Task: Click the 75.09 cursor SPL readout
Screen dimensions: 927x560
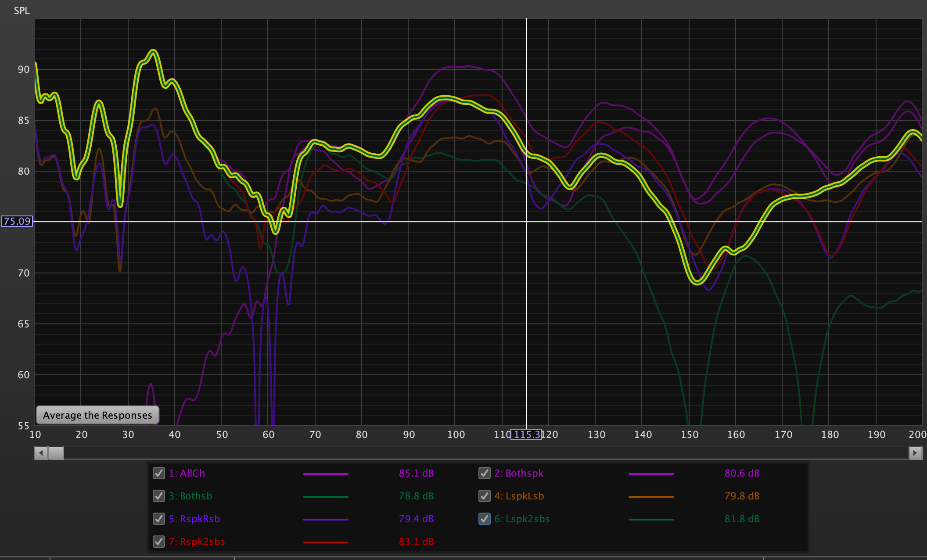Action: point(17,221)
